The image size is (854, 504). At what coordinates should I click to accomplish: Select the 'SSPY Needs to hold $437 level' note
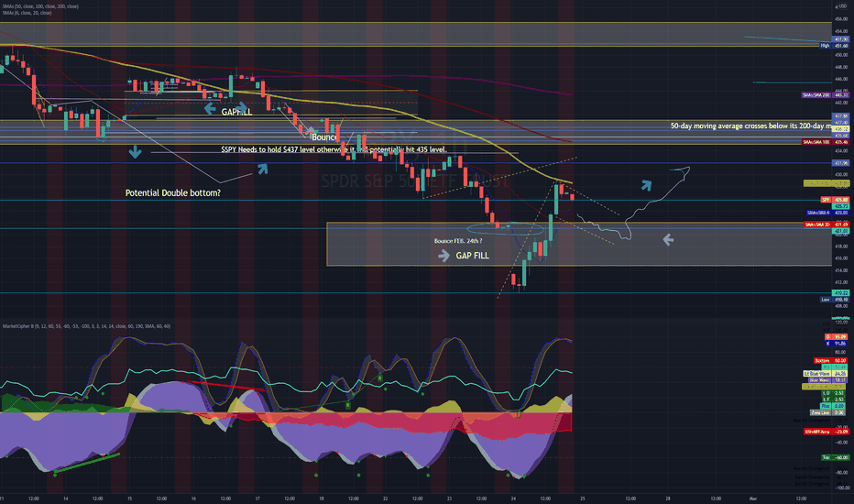(334, 149)
